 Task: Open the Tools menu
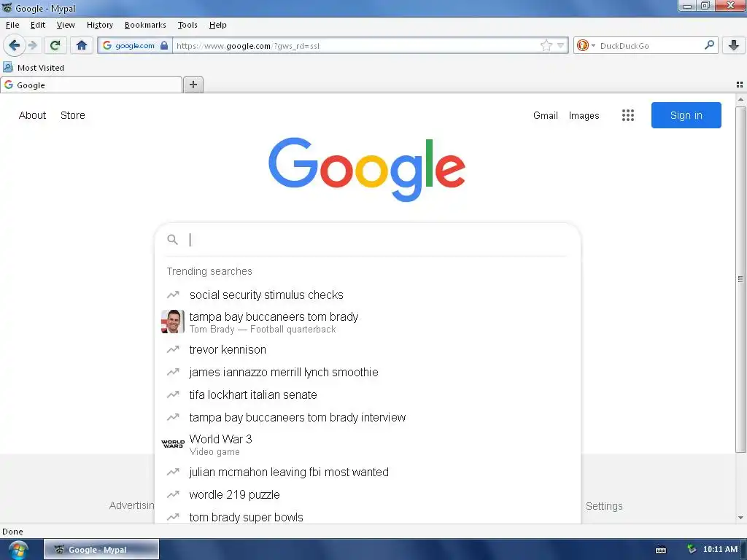pyautogui.click(x=187, y=25)
